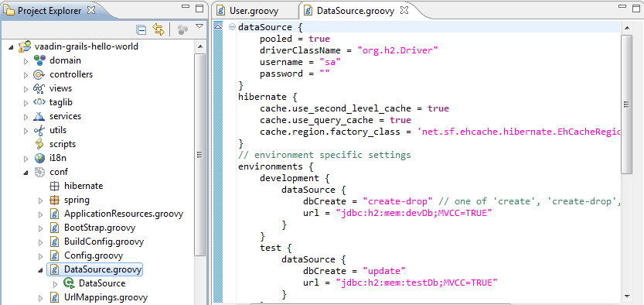644x305 pixels.
Task: Expand the domain folder
Action: pyautogui.click(x=26, y=61)
